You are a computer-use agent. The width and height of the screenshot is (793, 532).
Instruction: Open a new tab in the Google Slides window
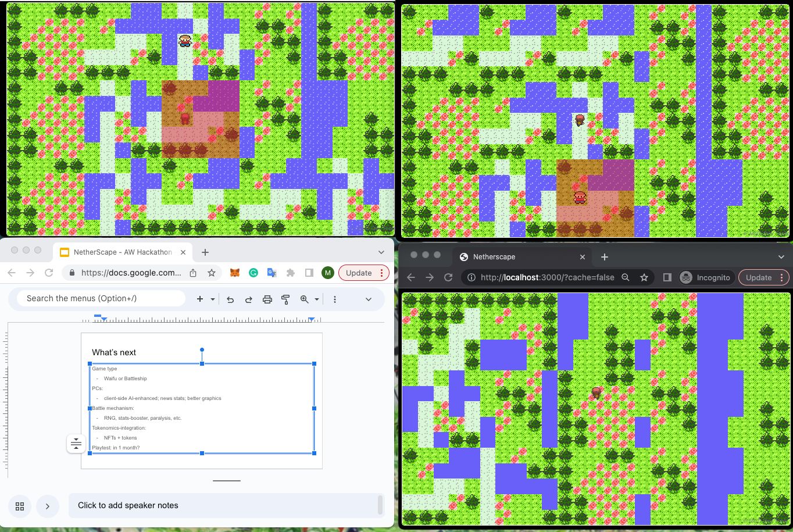pyautogui.click(x=205, y=252)
